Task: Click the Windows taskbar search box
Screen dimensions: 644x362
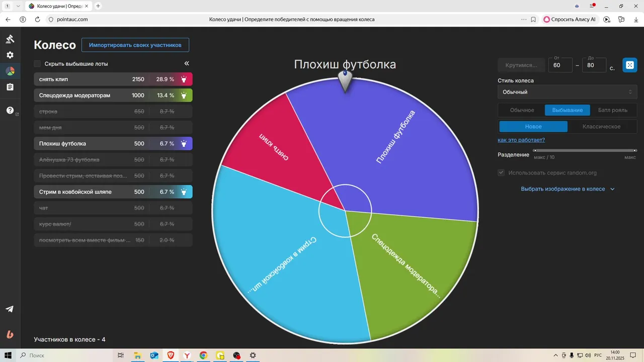Action: (65, 355)
